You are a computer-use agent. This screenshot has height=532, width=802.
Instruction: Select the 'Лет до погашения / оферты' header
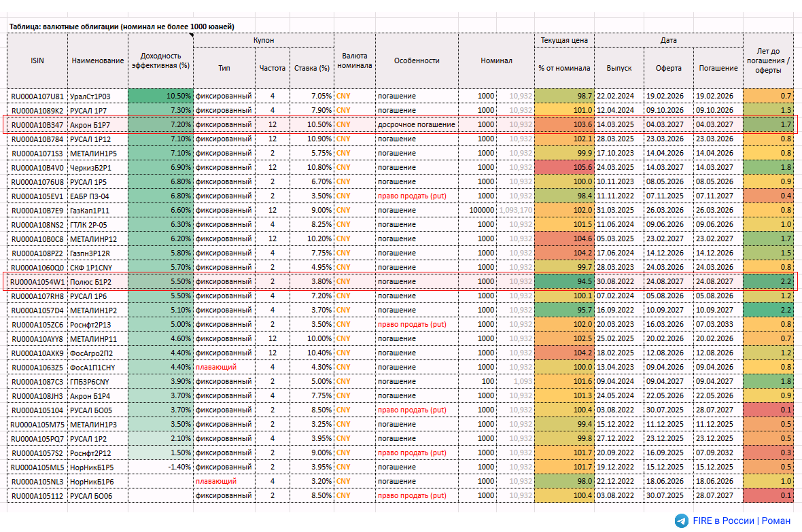768,60
